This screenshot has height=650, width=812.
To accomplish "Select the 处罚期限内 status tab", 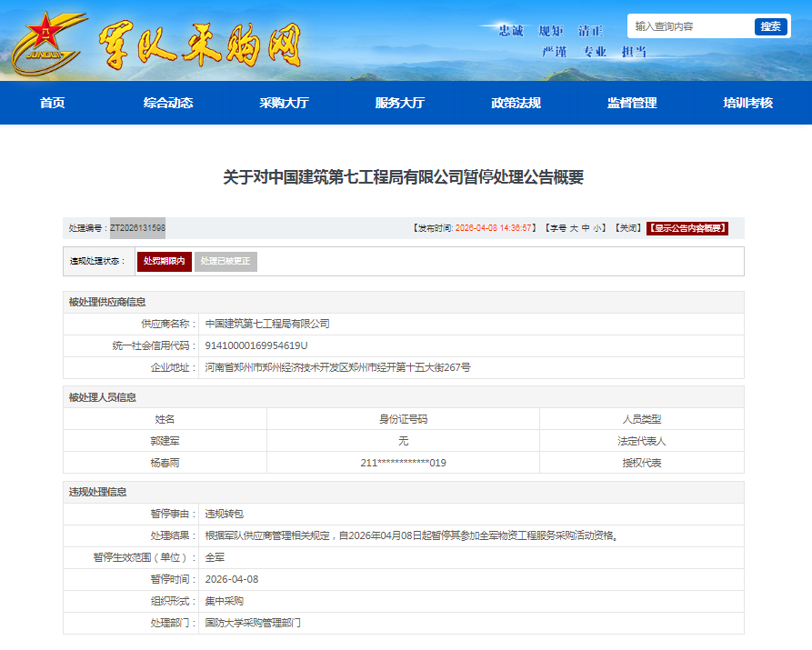I will tap(164, 261).
